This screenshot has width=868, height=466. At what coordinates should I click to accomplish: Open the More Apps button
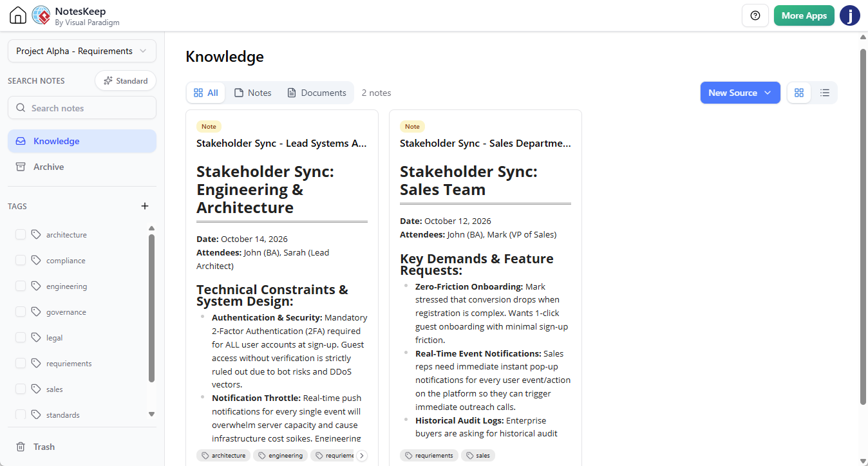click(x=804, y=15)
